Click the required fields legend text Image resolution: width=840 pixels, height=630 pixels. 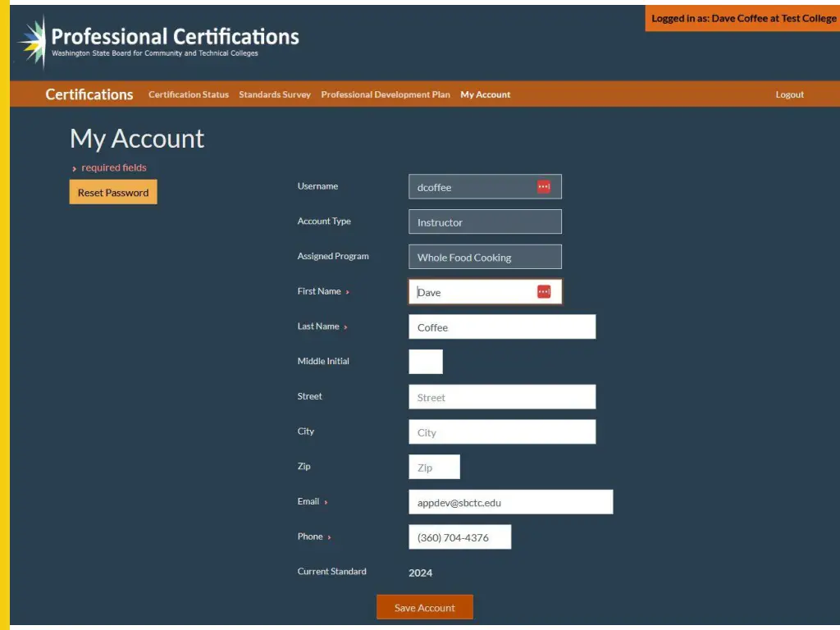point(113,167)
